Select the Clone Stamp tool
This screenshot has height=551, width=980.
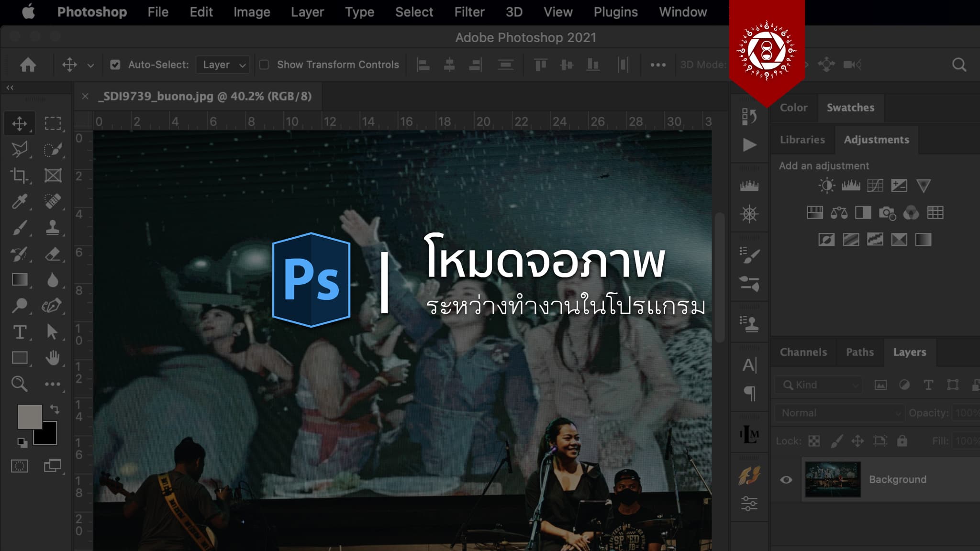point(53,228)
